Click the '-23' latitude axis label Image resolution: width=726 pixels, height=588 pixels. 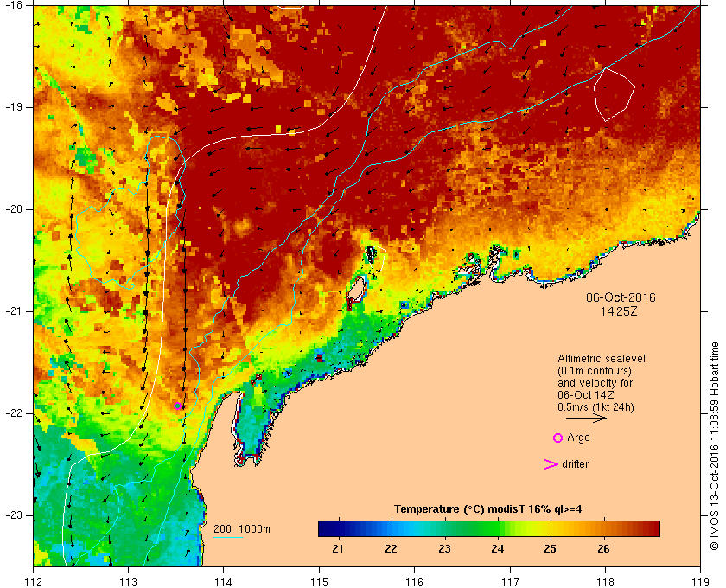14,515
